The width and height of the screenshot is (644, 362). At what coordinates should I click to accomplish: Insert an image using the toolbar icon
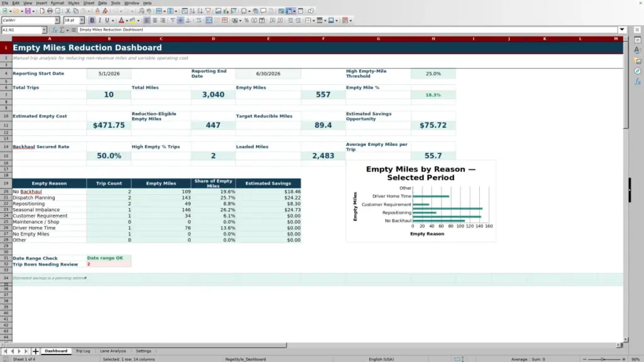point(218,11)
